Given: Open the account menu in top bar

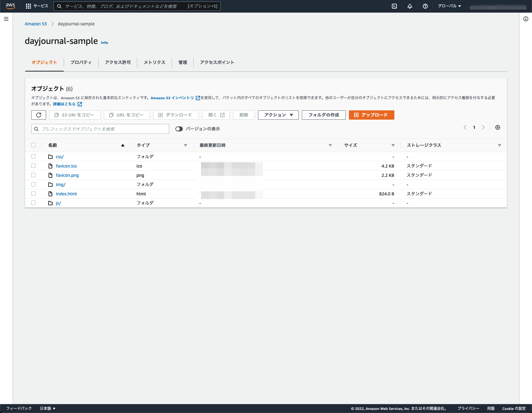Looking at the screenshot, I should point(498,7).
